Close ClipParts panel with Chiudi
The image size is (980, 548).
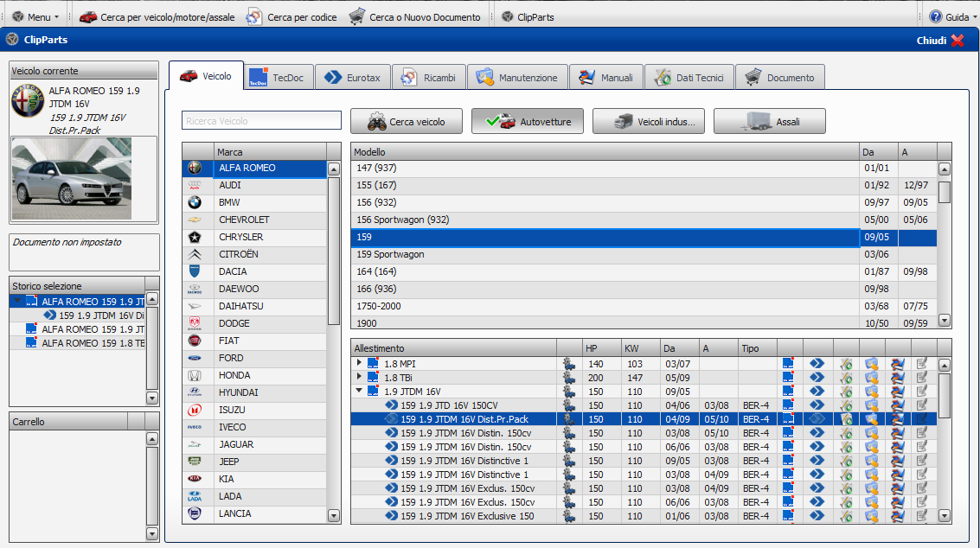coord(940,41)
